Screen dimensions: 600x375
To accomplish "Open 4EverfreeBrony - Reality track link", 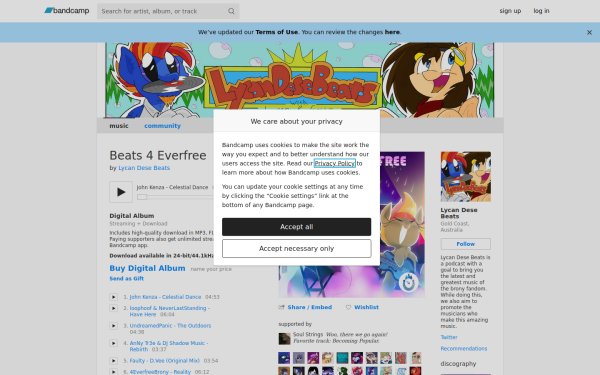I will [x=160, y=372].
